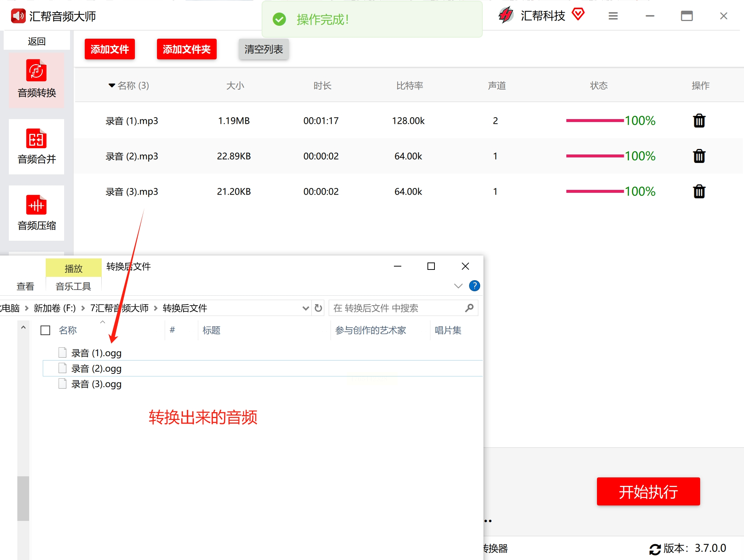Expand the Explorer ribbon chevron
Viewport: 744px width, 560px height.
(458, 286)
